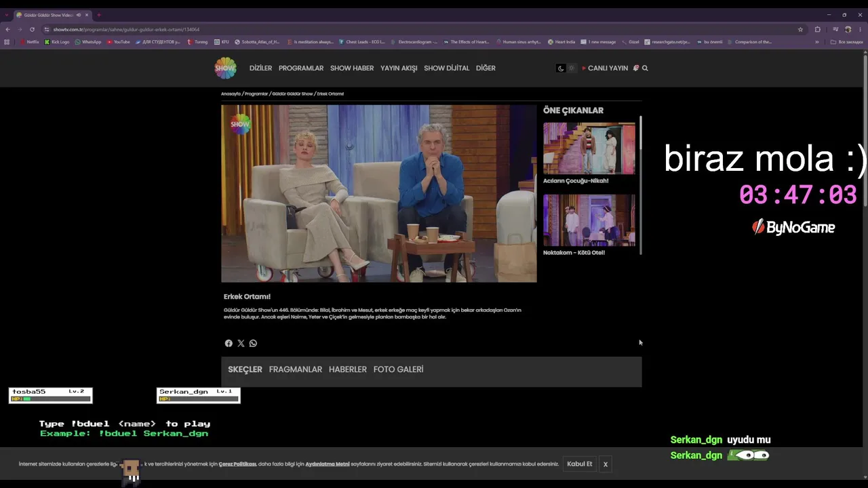Open the Chrome three-dot menu
The height and width of the screenshot is (488, 868).
pos(860,29)
